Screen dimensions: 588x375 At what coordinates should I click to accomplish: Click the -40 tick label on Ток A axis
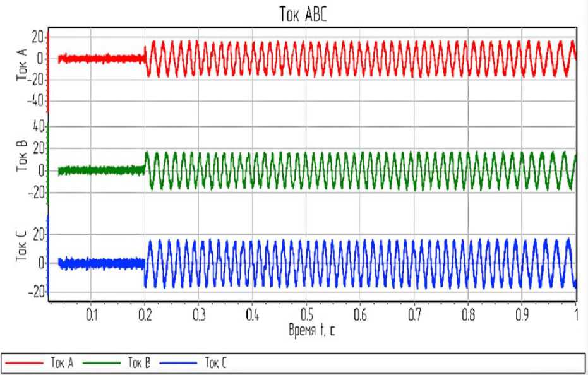point(35,101)
